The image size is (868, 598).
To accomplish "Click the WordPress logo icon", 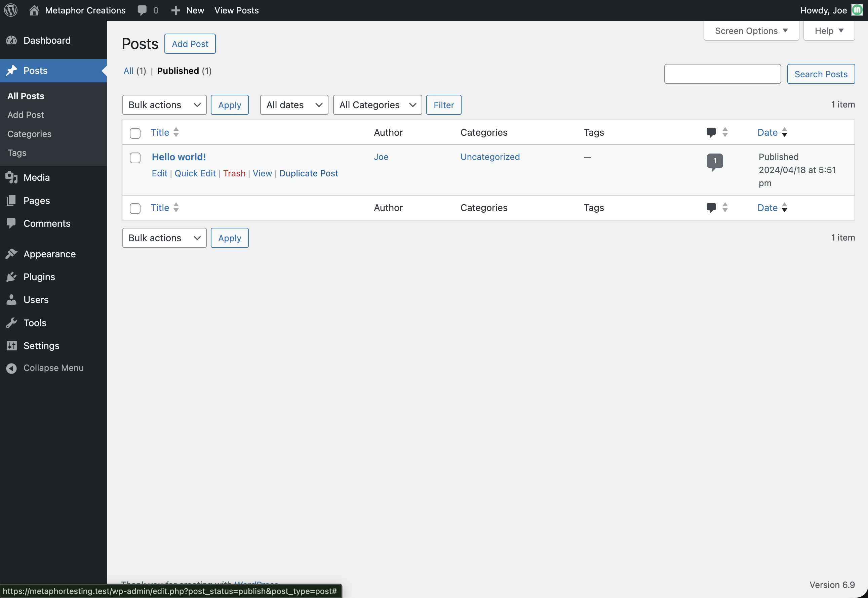I will [11, 10].
